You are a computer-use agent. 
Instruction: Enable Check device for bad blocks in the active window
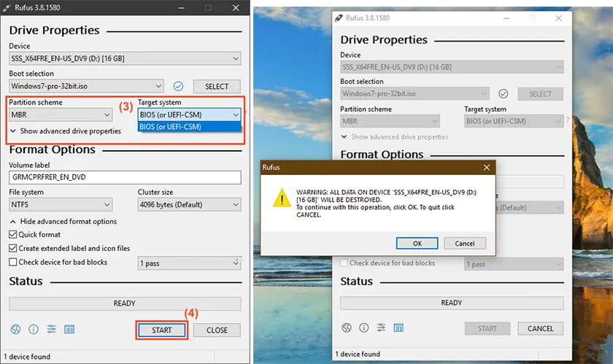(13, 263)
